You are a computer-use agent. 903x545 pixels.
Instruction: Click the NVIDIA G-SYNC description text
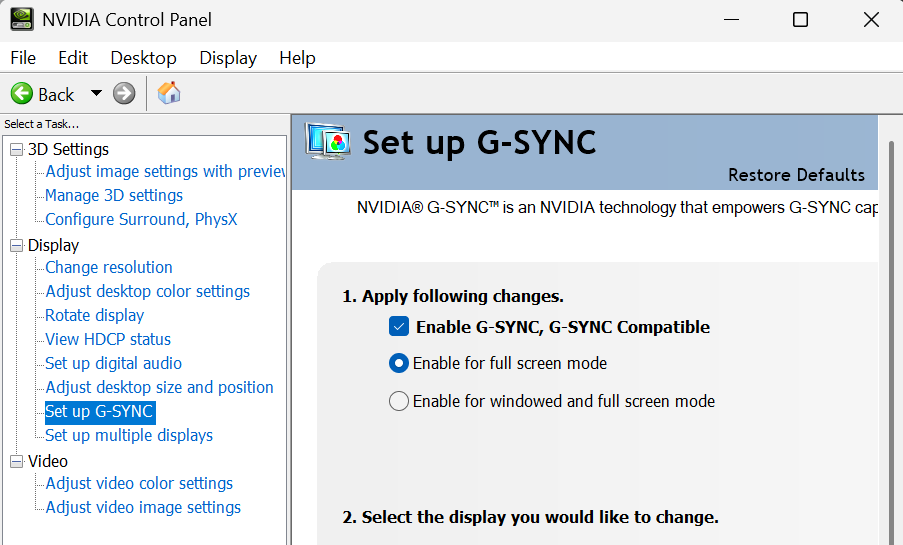(617, 207)
